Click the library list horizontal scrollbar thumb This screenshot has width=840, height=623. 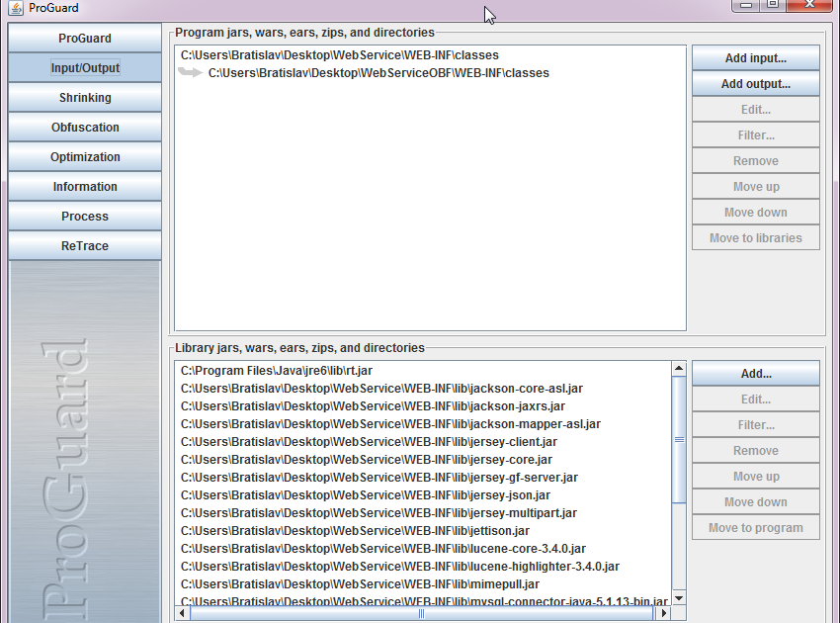click(421, 613)
